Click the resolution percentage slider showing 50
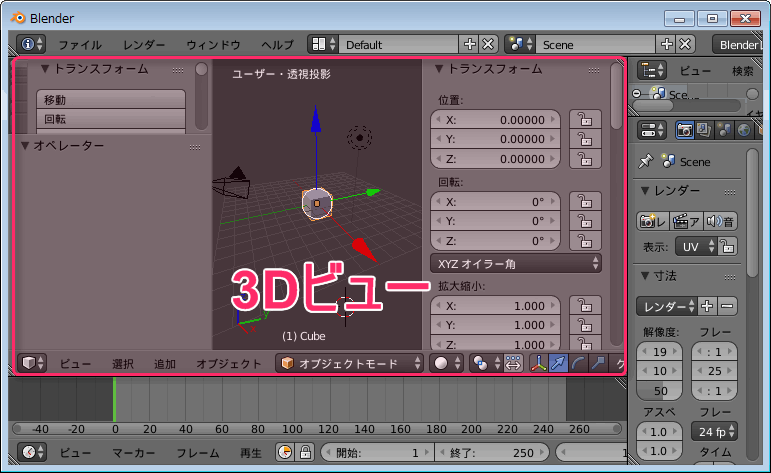Screen dimensions: 771x473 tap(659, 391)
